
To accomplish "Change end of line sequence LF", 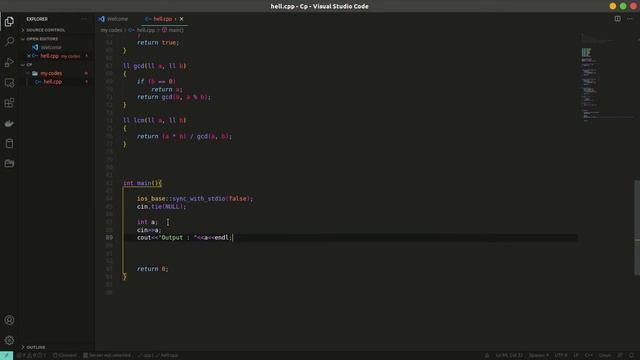I will (x=576, y=356).
